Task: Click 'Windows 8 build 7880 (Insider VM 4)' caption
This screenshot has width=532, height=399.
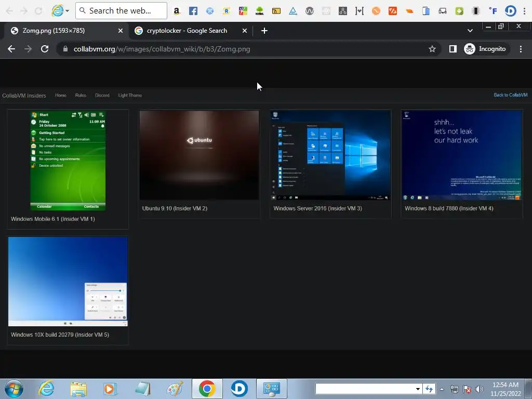Action: coord(449,208)
